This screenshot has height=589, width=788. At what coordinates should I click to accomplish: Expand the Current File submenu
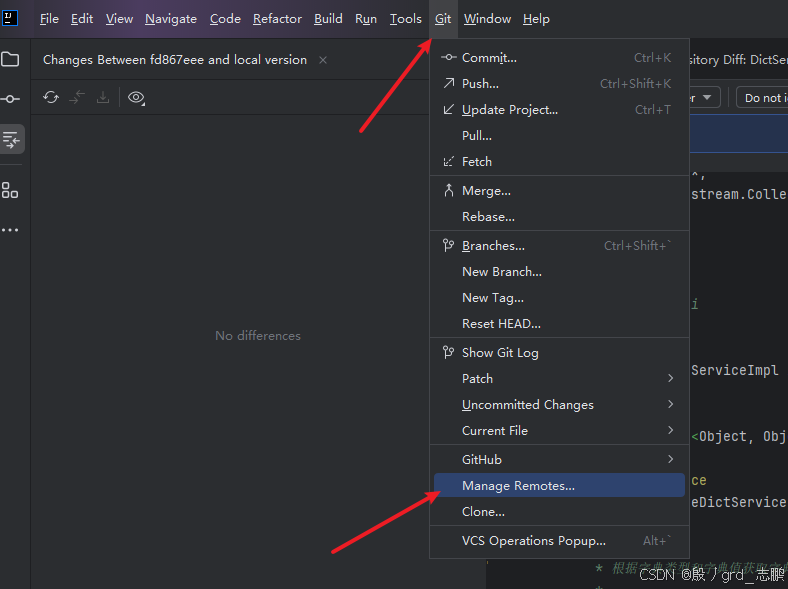pos(559,431)
